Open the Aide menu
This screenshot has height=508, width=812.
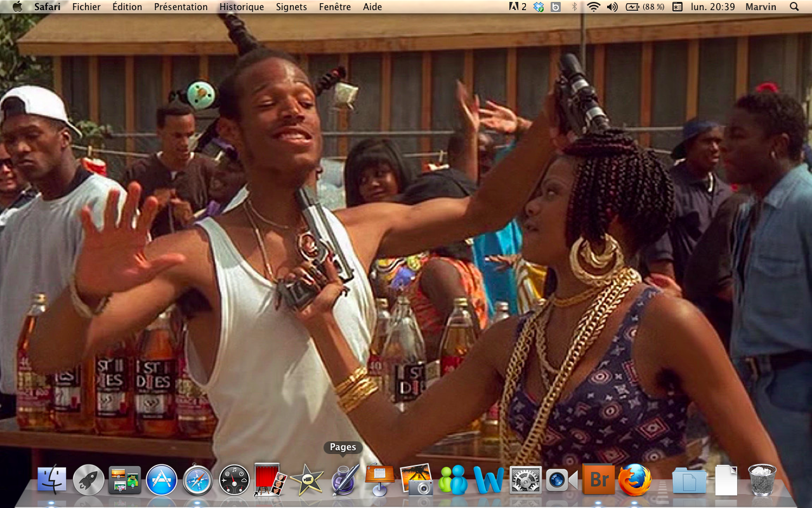(372, 7)
